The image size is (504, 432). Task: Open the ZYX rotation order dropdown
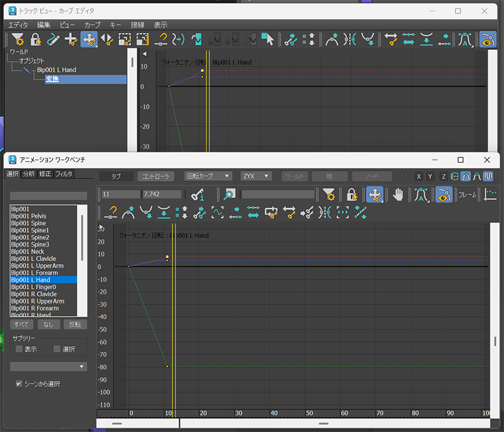point(256,177)
